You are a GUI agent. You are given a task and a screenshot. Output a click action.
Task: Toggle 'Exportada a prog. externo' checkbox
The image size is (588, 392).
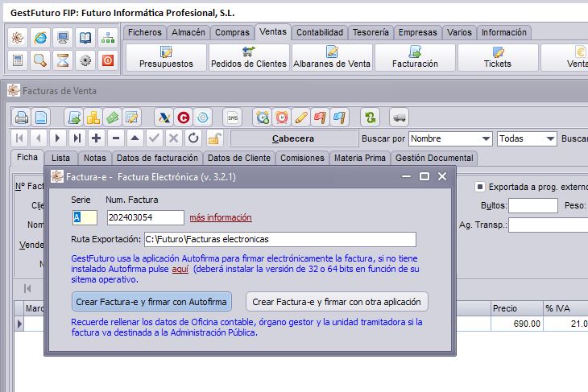point(479,187)
